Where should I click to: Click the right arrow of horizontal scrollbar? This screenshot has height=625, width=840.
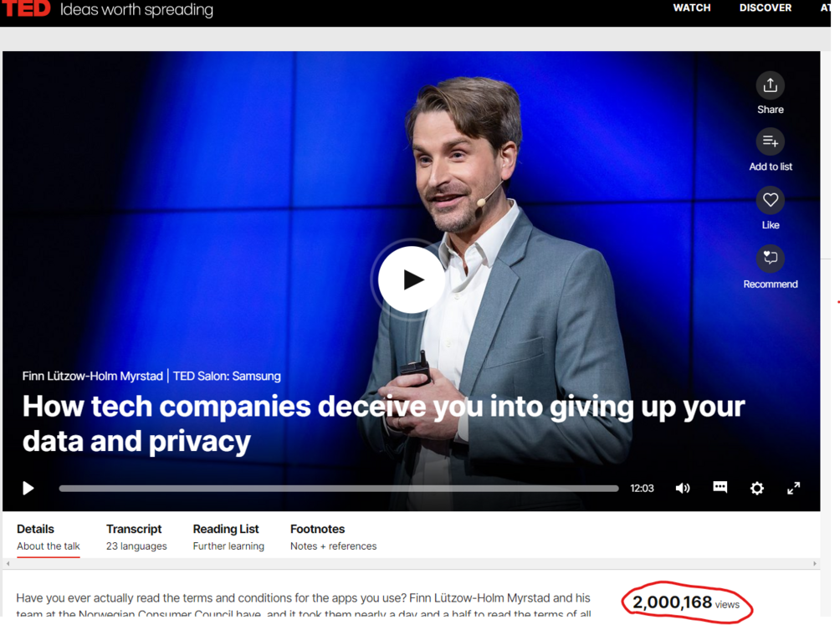click(815, 563)
